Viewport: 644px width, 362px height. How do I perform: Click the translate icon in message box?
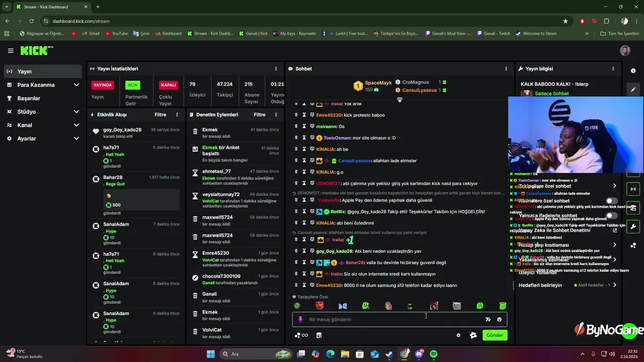(488, 319)
